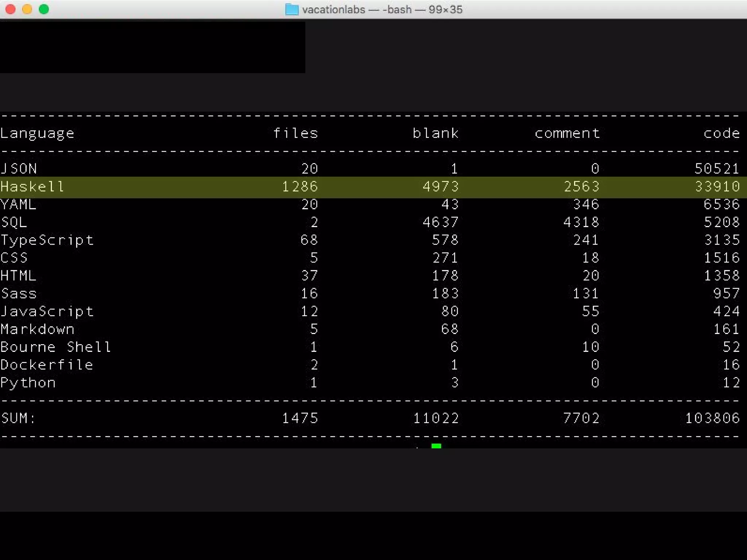The height and width of the screenshot is (560, 747).
Task: Click the comment column header
Action: pyautogui.click(x=567, y=133)
